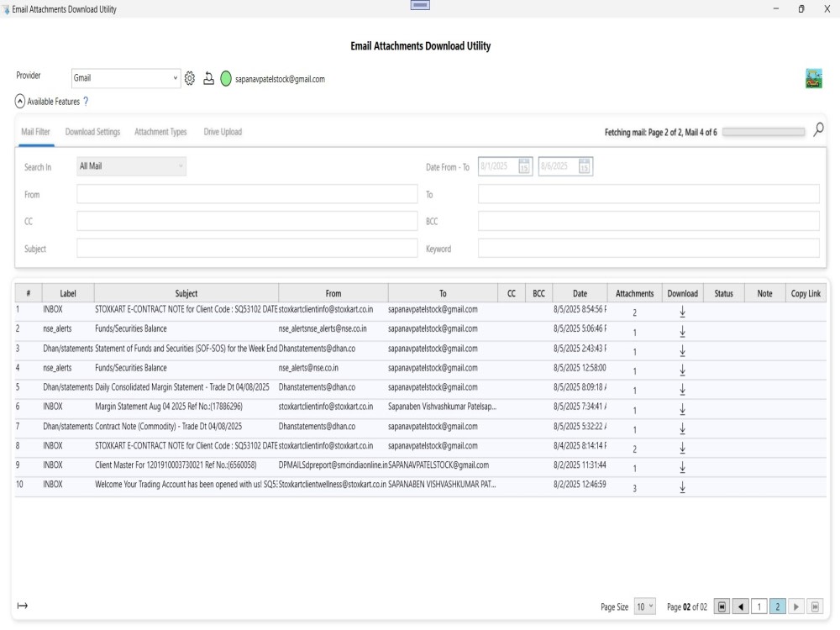The height and width of the screenshot is (630, 840).
Task: Click sender 'Dhanstatements@dhan.co' in row 3
Action: pyautogui.click(x=318, y=349)
